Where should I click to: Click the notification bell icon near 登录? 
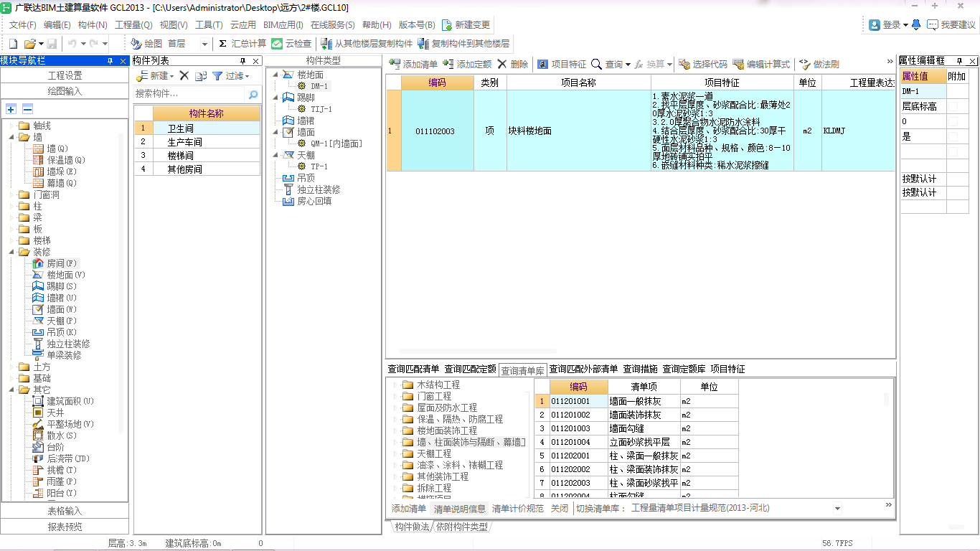[916, 24]
